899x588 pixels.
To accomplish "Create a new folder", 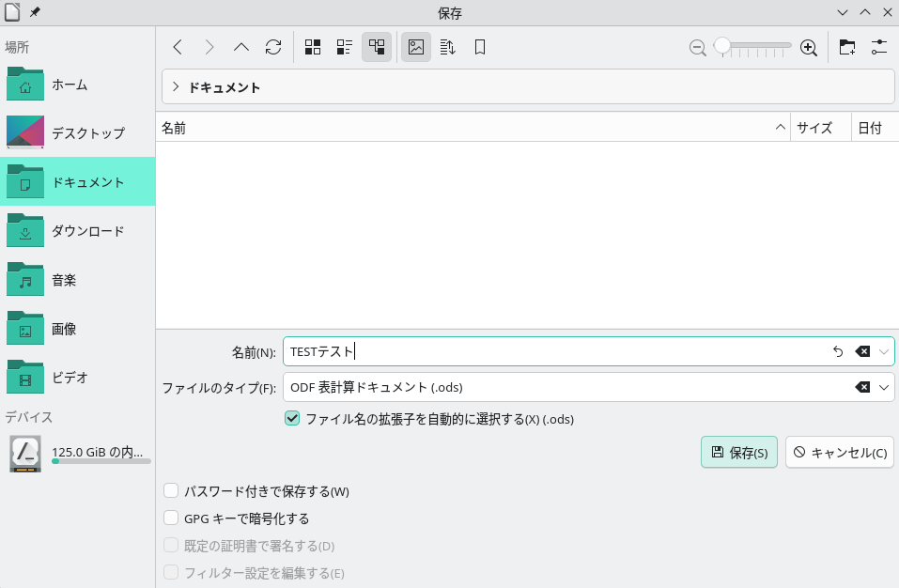I will [x=847, y=47].
